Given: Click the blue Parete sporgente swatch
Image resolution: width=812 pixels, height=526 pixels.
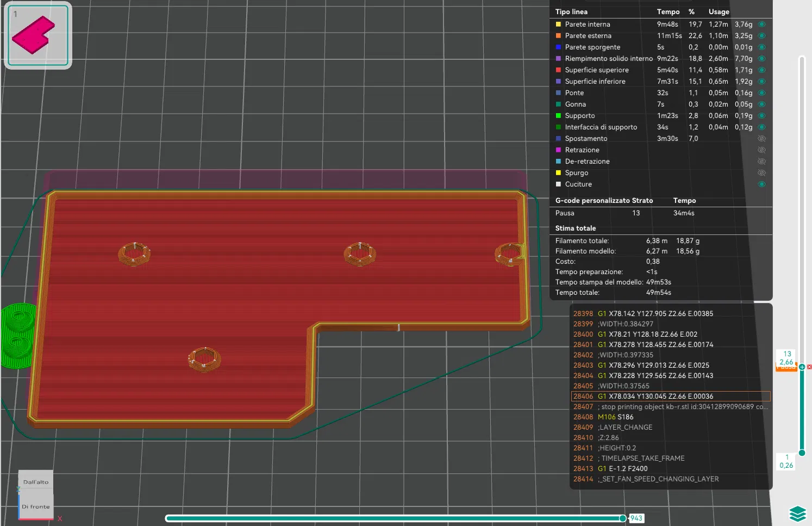Looking at the screenshot, I should coord(558,47).
